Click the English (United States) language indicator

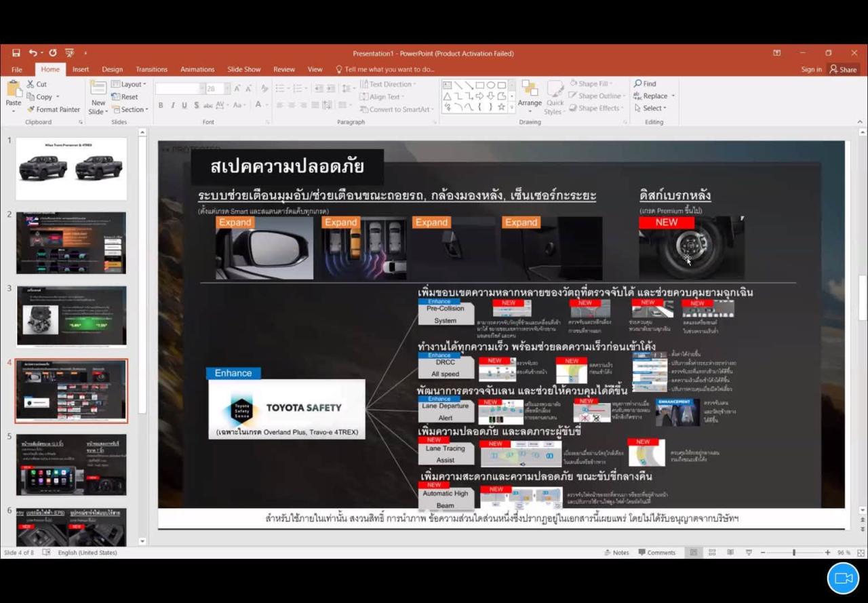87,553
